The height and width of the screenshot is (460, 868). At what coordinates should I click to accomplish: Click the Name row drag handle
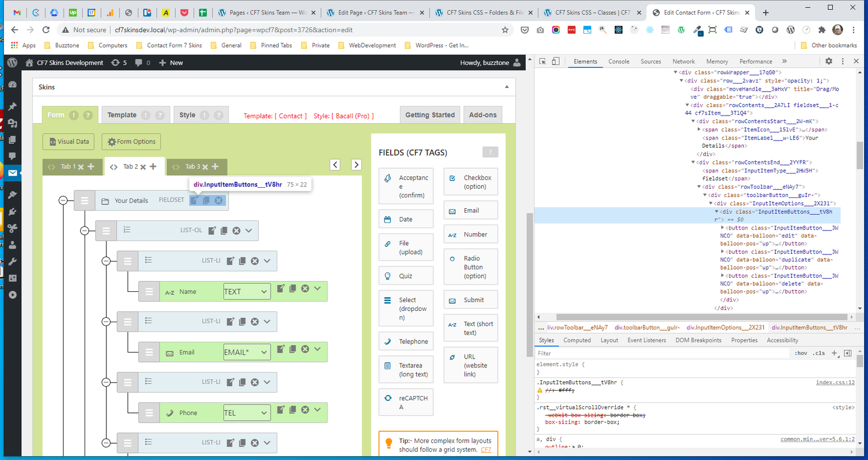[x=149, y=292]
